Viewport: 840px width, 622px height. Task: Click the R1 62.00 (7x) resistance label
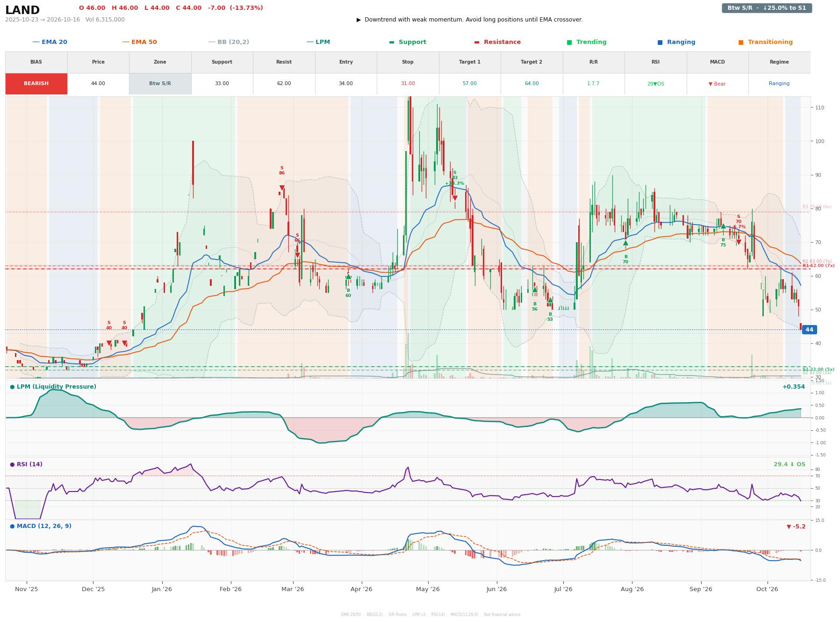(818, 266)
